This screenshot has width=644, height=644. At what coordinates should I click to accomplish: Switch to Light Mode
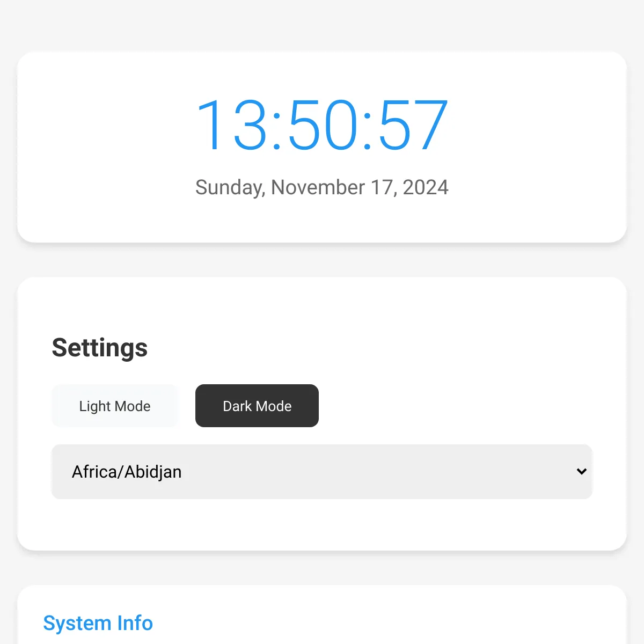pos(114,406)
